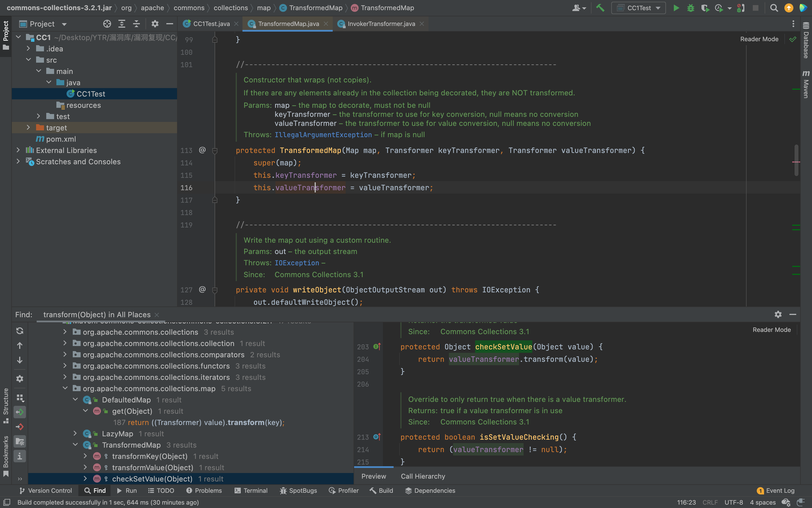Collapse the src folder
Viewport: 812px width, 508px height.
(28, 60)
